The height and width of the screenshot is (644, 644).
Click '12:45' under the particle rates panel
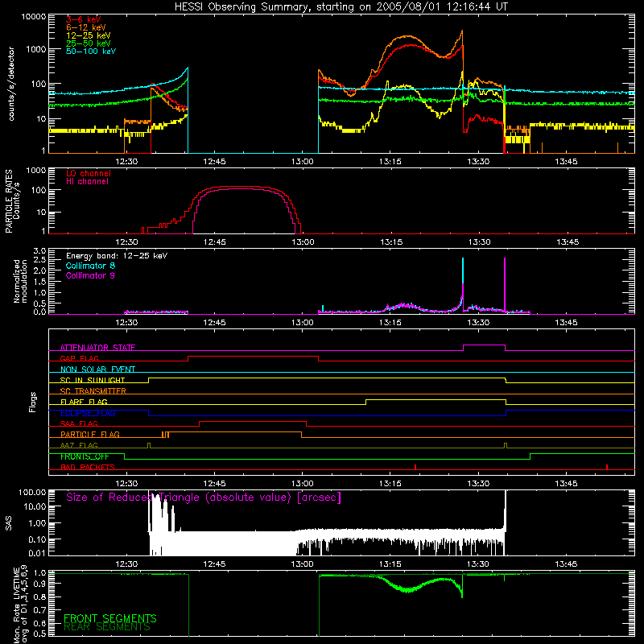tap(214, 242)
